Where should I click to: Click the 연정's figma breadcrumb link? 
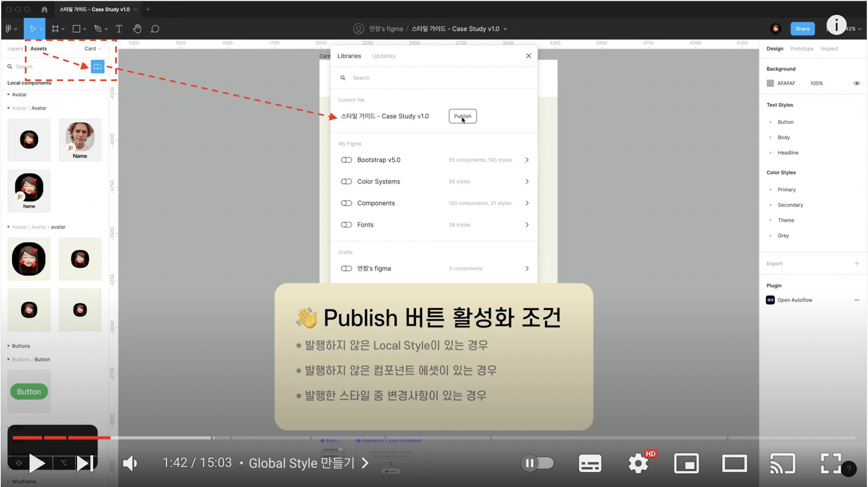click(x=386, y=29)
